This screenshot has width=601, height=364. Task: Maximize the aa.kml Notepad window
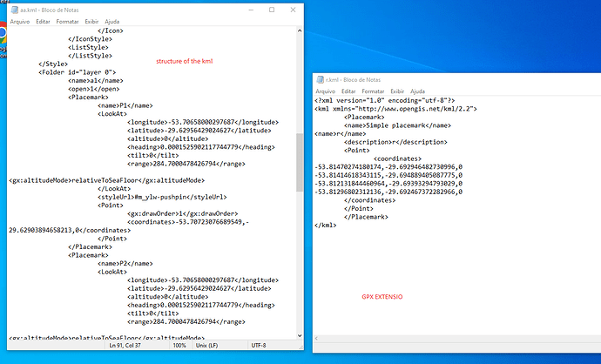pos(272,10)
